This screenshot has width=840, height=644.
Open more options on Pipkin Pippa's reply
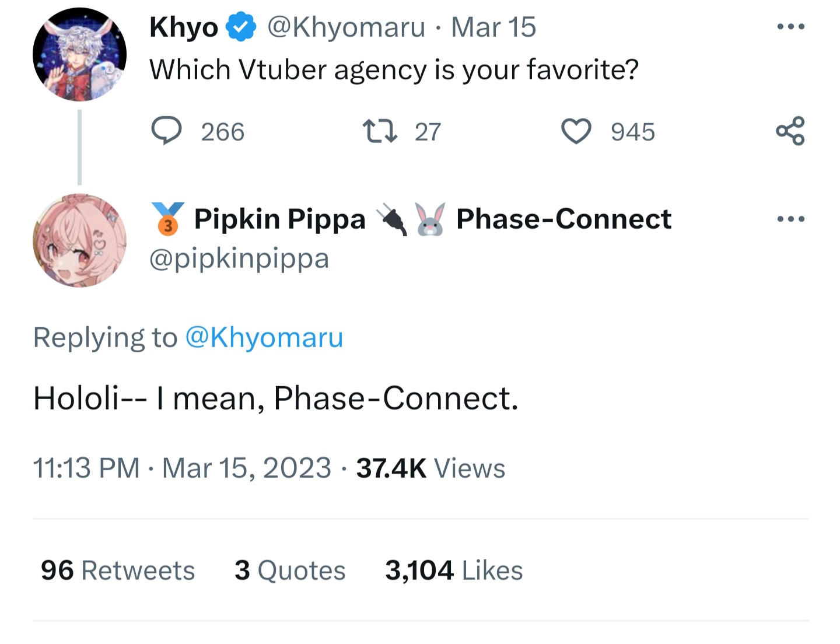tap(791, 219)
